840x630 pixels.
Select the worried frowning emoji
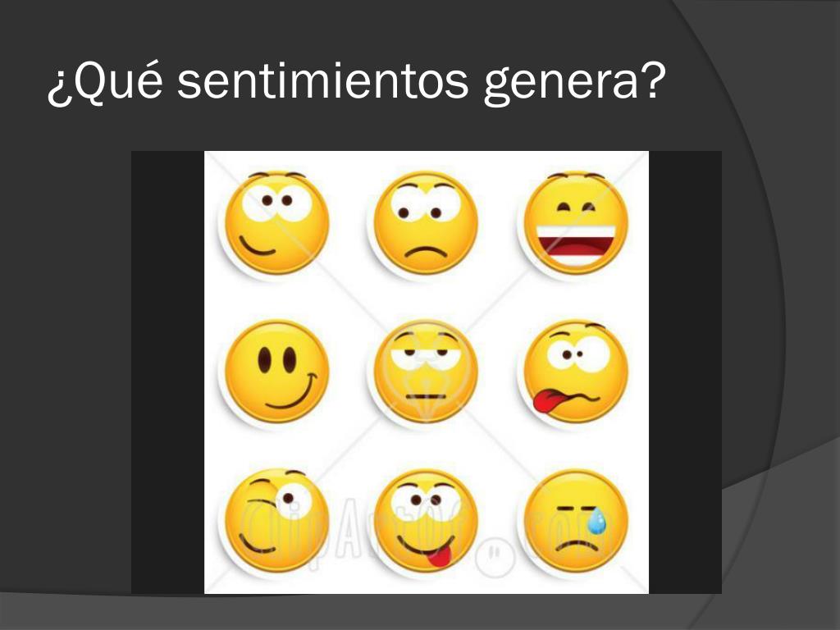[x=426, y=223]
